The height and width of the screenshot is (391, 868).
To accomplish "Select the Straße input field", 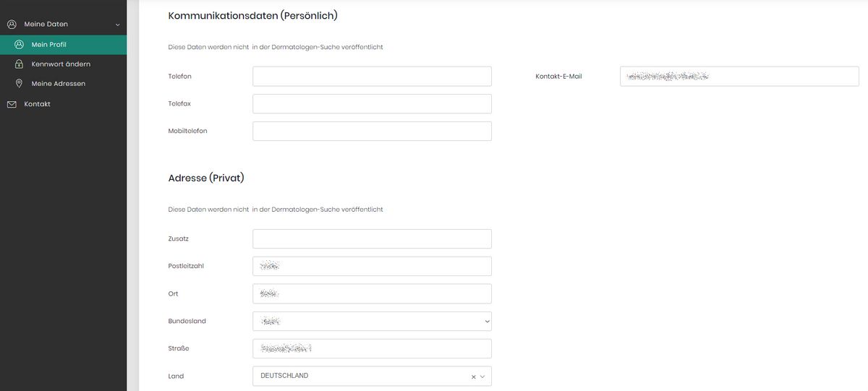I will click(372, 348).
